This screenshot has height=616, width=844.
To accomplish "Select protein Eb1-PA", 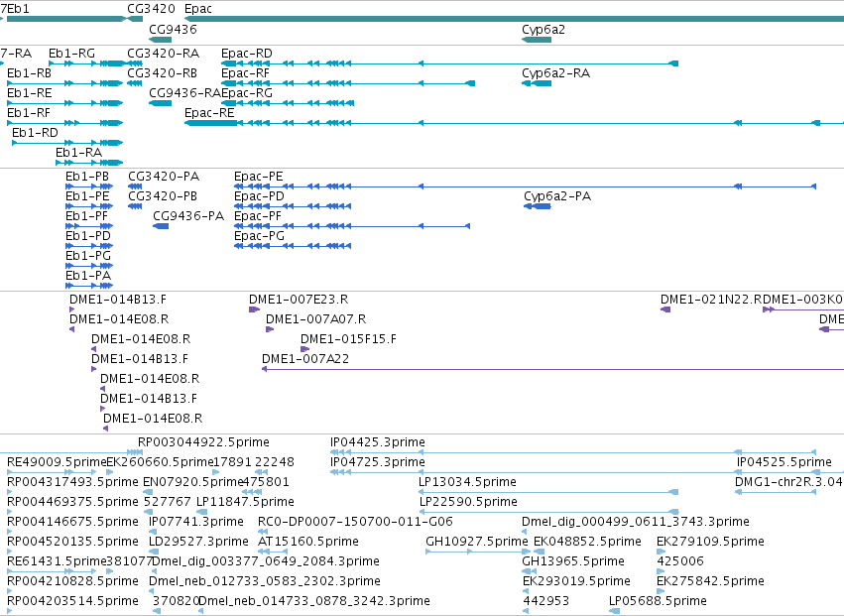I will [x=88, y=276].
